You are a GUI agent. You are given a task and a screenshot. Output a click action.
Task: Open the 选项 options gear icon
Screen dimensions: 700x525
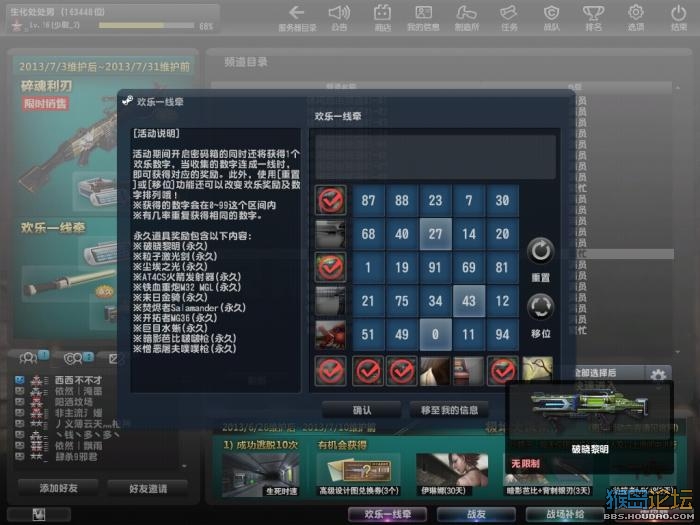pos(636,13)
